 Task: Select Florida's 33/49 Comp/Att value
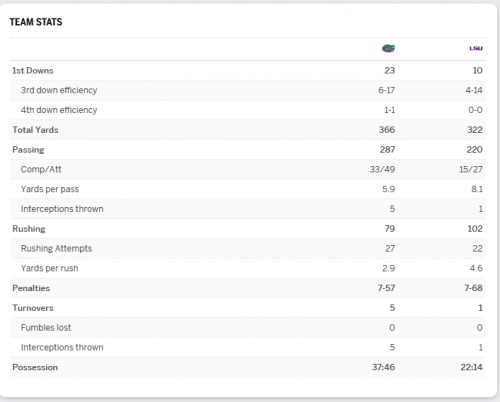point(382,169)
